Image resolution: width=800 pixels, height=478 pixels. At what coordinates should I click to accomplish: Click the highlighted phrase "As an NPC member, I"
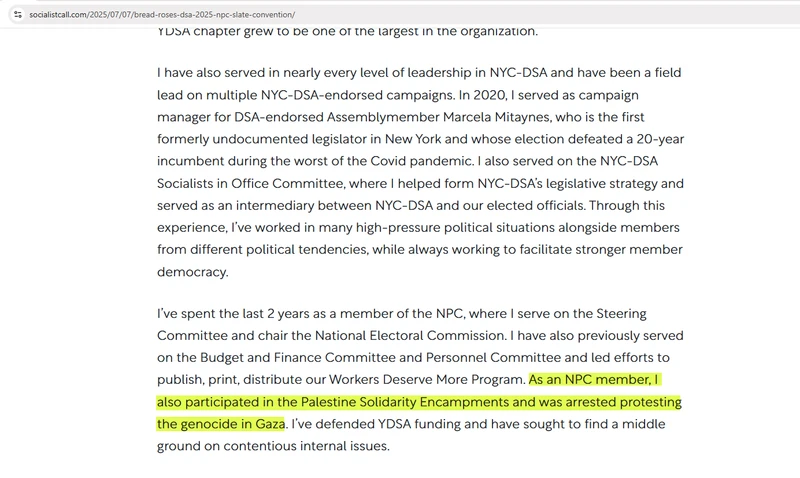tap(594, 380)
